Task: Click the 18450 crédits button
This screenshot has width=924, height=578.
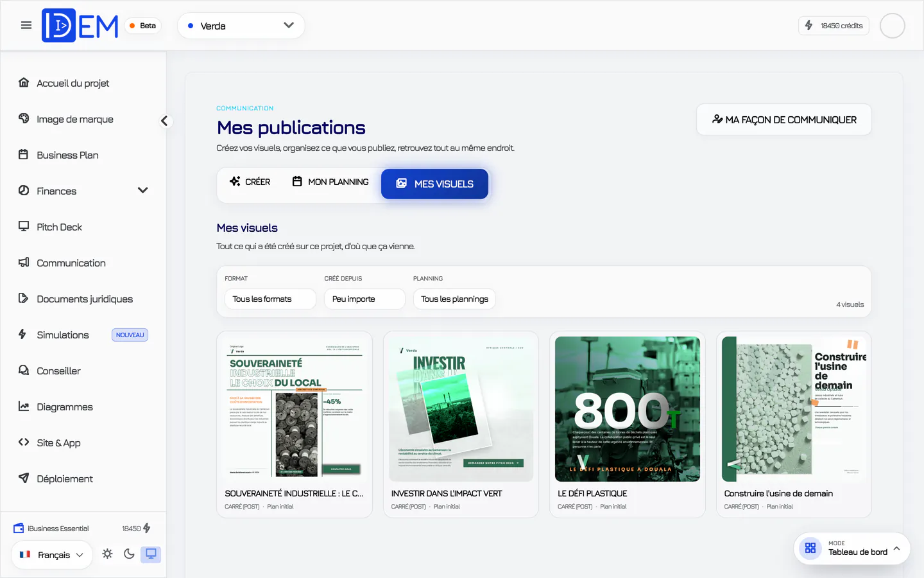Action: coord(834,26)
